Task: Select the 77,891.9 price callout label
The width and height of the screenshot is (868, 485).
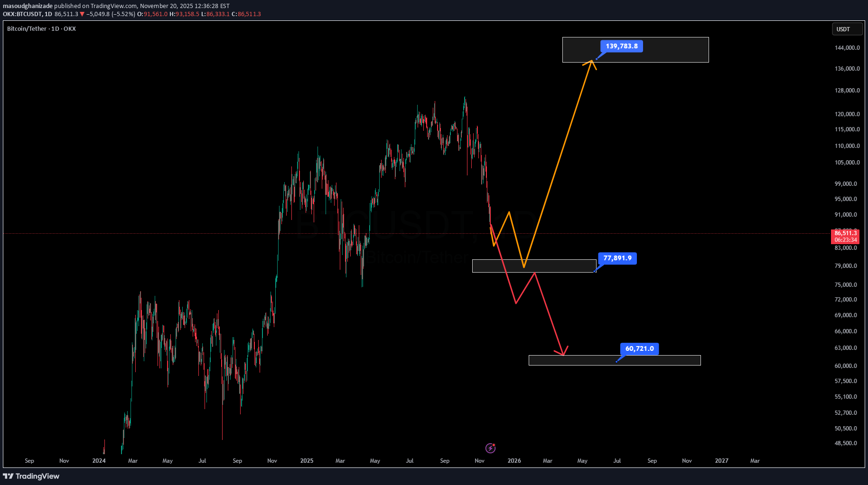Action: pyautogui.click(x=617, y=258)
